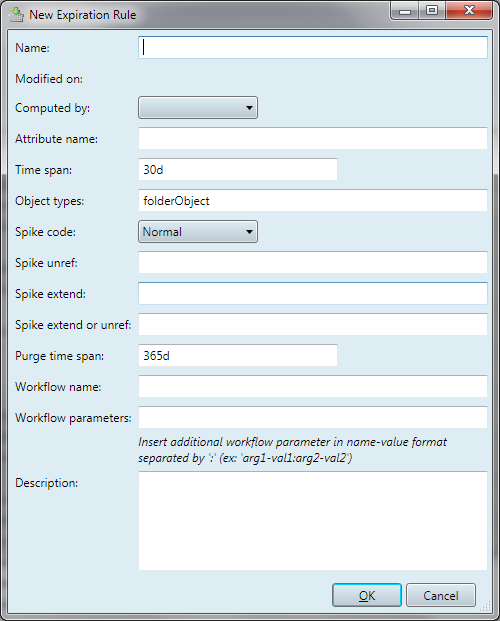
Task: Open the Computed by dropdown
Action: coord(198,108)
